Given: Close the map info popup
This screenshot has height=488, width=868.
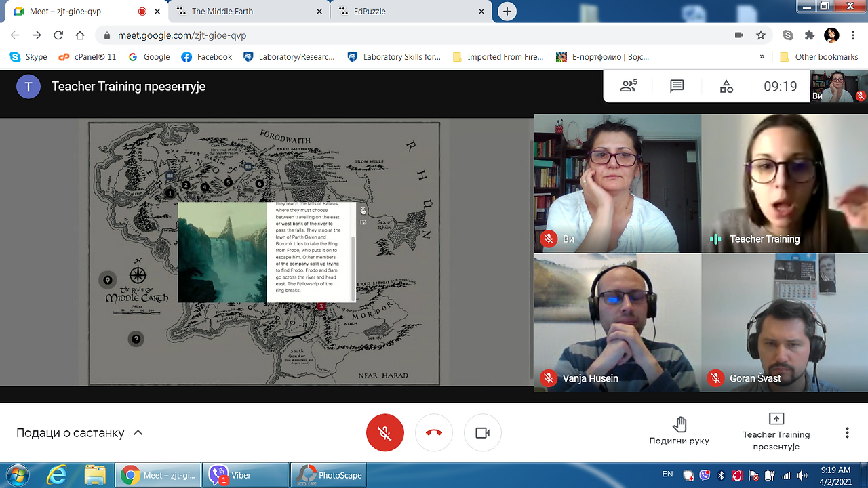Looking at the screenshot, I should coord(363,209).
